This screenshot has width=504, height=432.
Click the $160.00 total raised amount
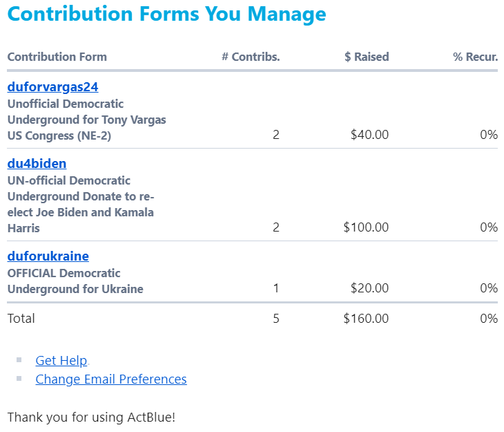point(366,319)
